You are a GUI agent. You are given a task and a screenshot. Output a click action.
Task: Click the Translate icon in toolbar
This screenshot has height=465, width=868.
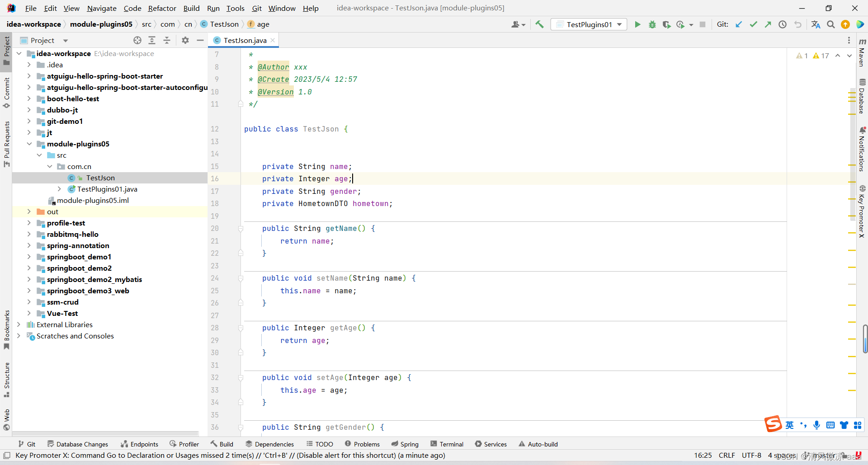[816, 24]
